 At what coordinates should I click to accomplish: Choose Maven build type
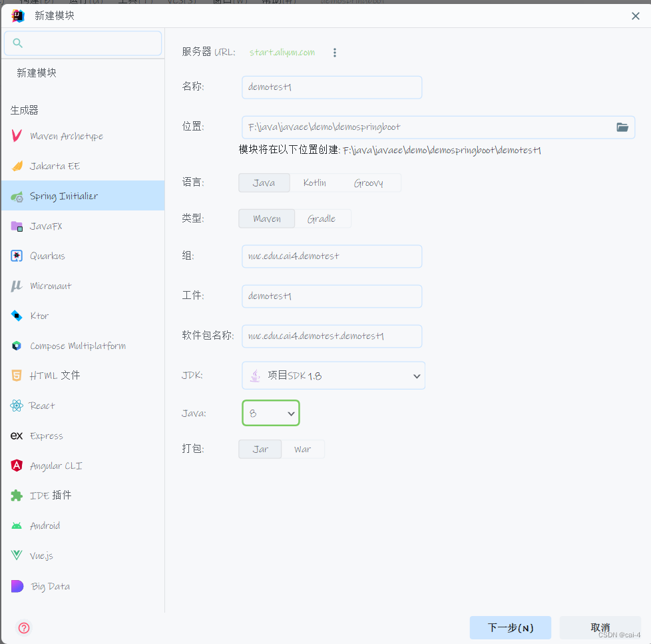tap(266, 218)
